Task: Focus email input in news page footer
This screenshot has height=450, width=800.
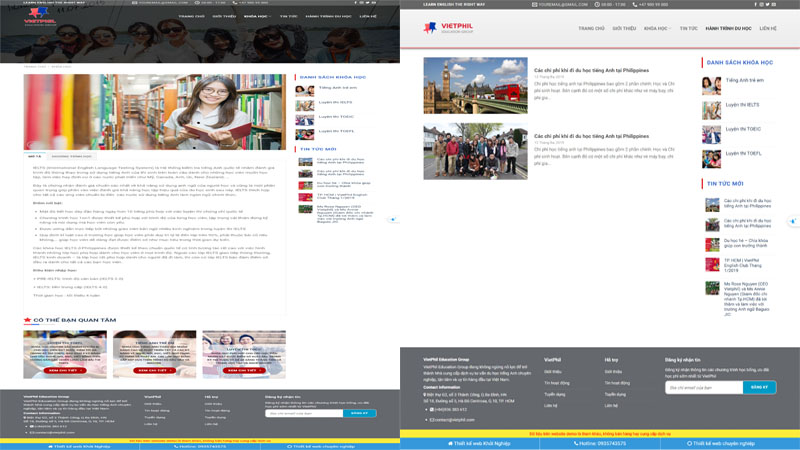Action: [x=704, y=387]
